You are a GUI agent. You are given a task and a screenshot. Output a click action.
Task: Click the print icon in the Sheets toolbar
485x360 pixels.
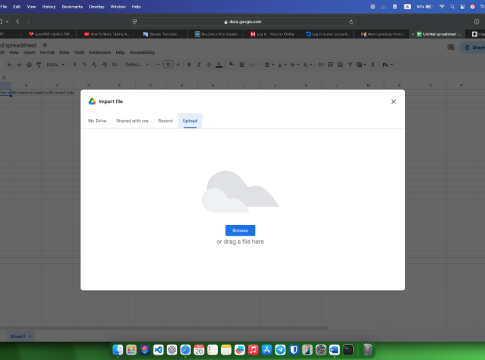click(x=29, y=65)
